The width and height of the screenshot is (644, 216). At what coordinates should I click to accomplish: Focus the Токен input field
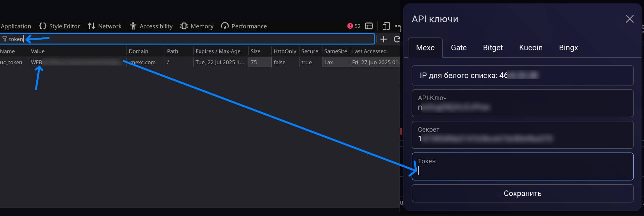coord(523,166)
